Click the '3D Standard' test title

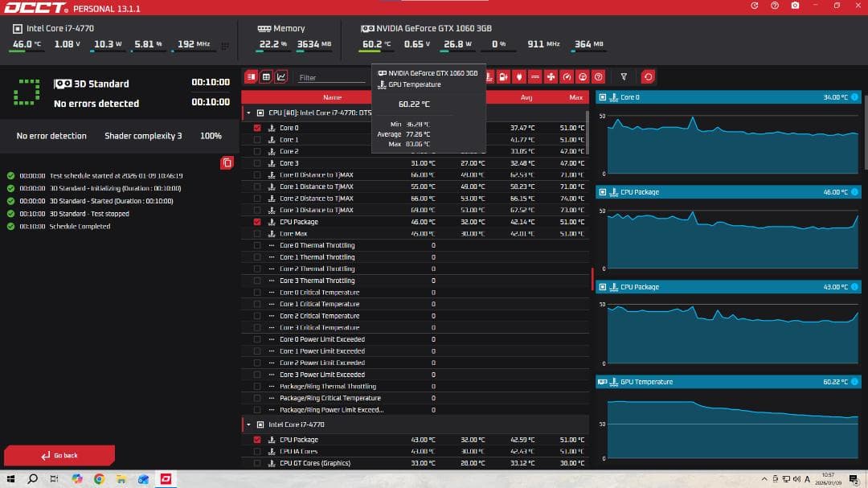click(101, 84)
